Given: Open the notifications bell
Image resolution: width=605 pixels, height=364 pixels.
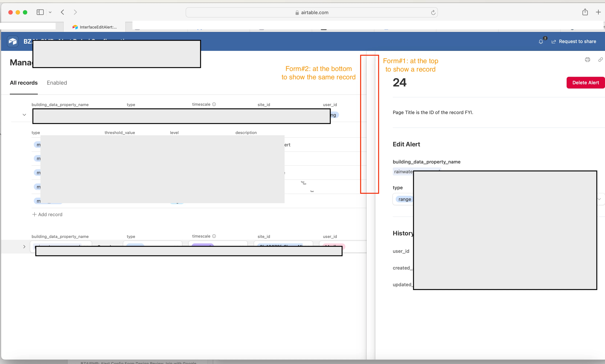Looking at the screenshot, I should [x=541, y=42].
